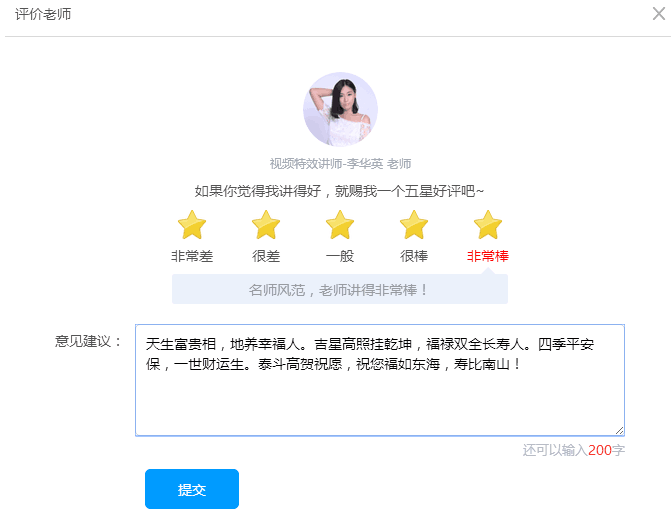671x519 pixels.
Task: Click the 评价老师 dialog title
Action: pos(43,14)
